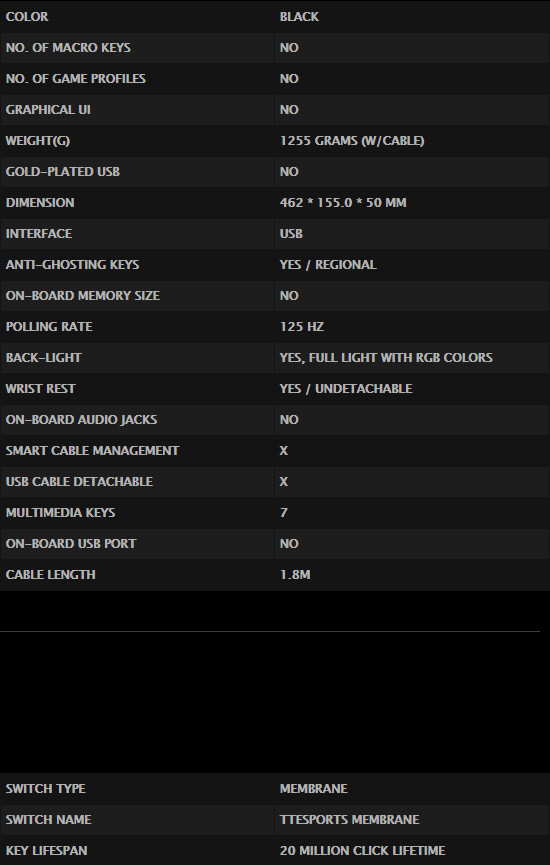Select the GRAPHICAL UI label
This screenshot has width=550, height=865.
[48, 109]
